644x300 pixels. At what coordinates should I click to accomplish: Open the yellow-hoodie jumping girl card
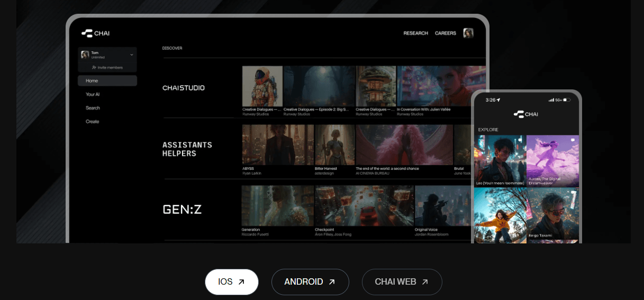tap(500, 215)
